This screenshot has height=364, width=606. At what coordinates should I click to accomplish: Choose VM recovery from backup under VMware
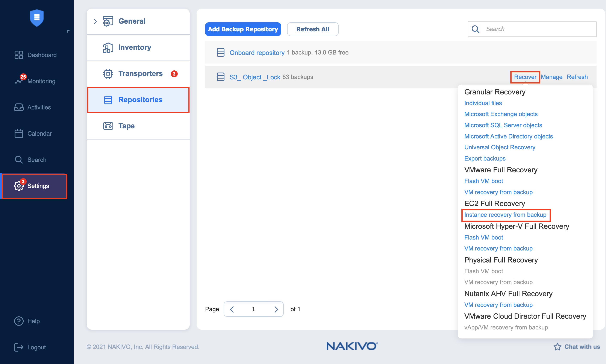[x=498, y=192]
